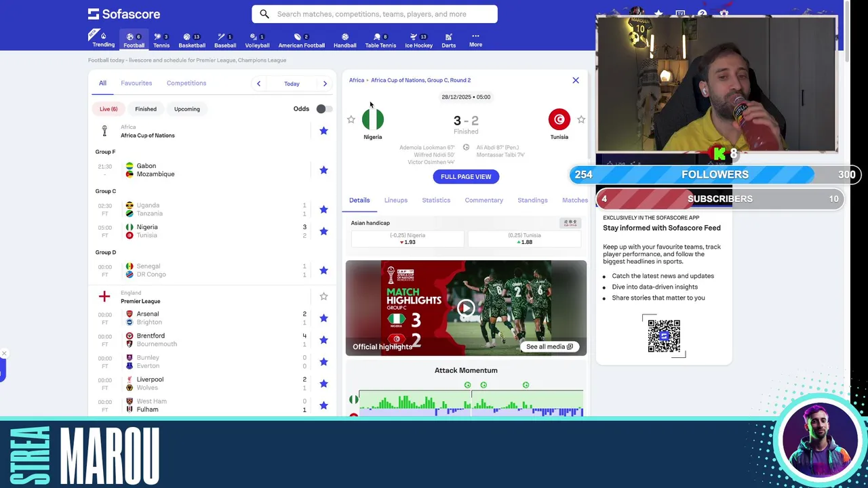Screen dimensions: 868x488
Task: Filter by Live (6) matches
Action: tap(108, 109)
